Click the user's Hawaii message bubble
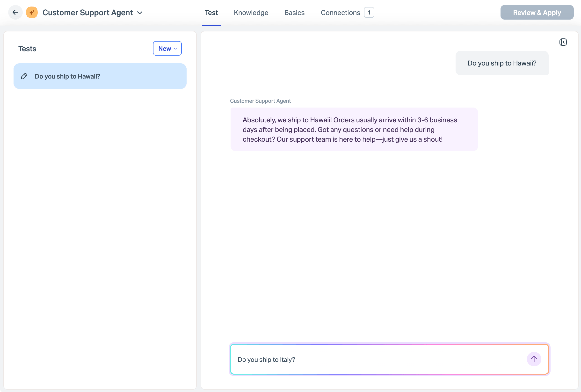 pos(502,63)
